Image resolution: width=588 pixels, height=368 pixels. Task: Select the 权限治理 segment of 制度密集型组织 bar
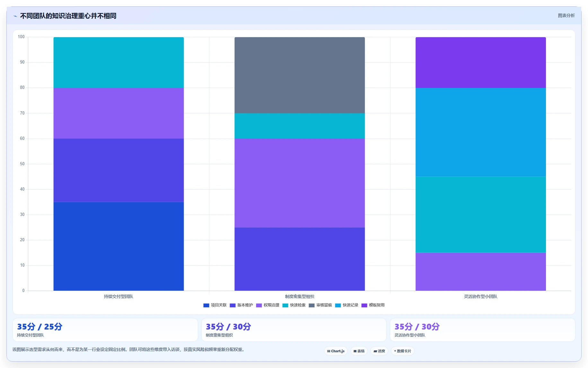(x=300, y=183)
